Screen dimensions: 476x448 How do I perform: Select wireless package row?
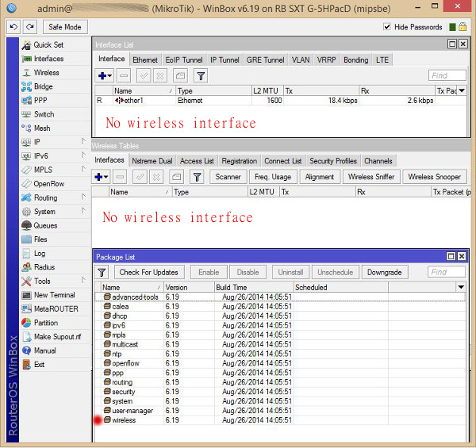point(280,420)
